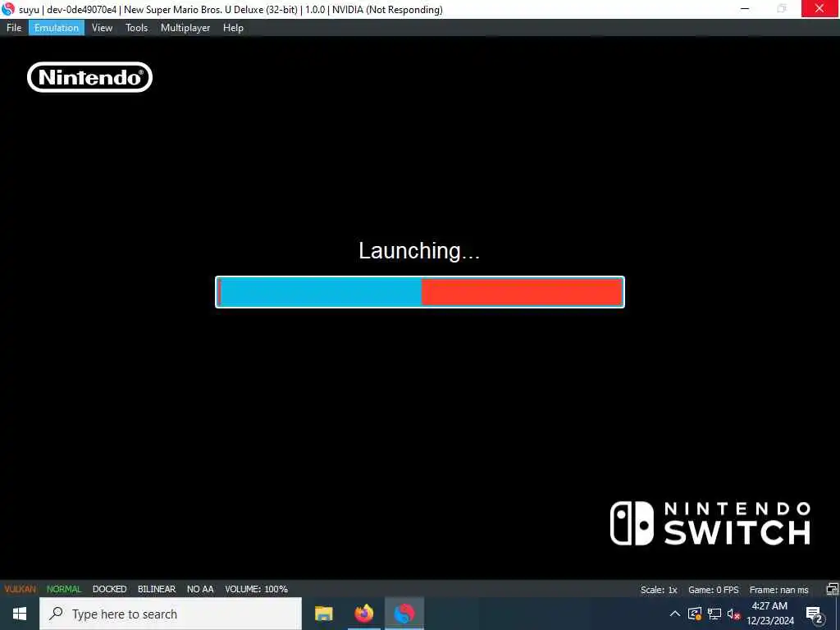Click the Launching progress bar
This screenshot has width=840, height=630.
419,292
